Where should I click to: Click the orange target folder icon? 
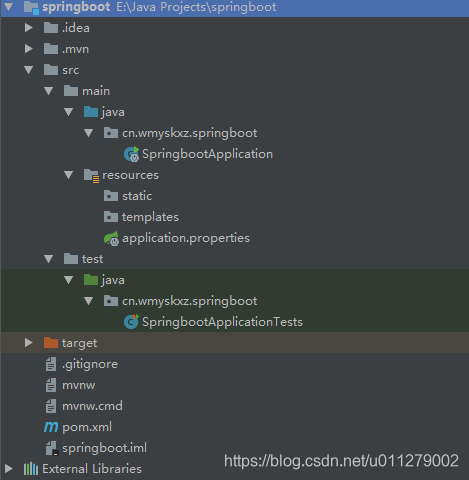[x=51, y=343]
